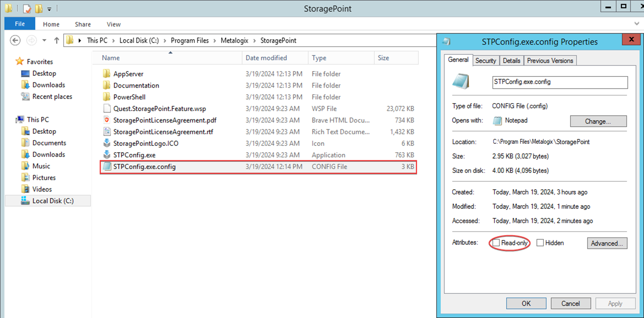Sort by the Type column header
The image size is (644, 318).
pyautogui.click(x=341, y=58)
